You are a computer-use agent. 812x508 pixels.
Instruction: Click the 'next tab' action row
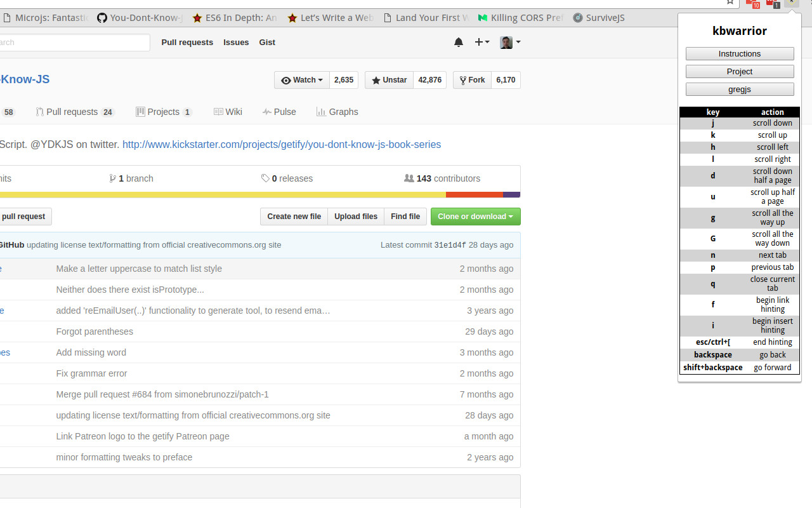pos(740,255)
